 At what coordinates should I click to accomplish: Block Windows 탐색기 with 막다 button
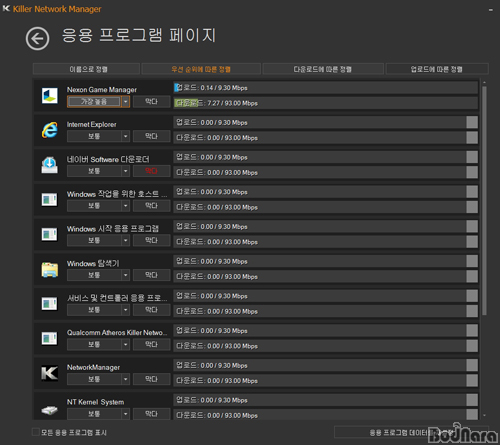click(151, 275)
